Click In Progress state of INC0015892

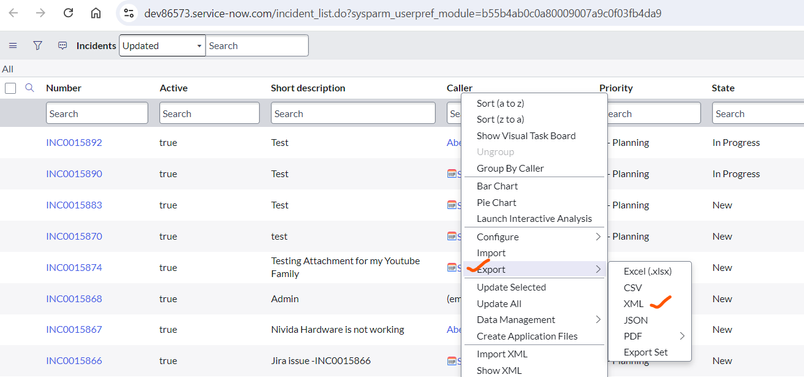(x=736, y=143)
